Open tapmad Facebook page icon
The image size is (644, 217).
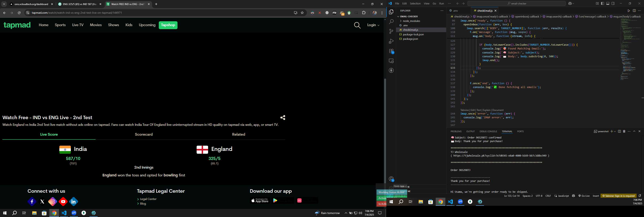tap(32, 202)
